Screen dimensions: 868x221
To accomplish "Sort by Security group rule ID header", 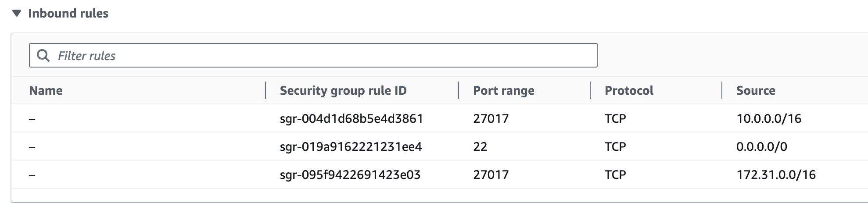I will 343,91.
